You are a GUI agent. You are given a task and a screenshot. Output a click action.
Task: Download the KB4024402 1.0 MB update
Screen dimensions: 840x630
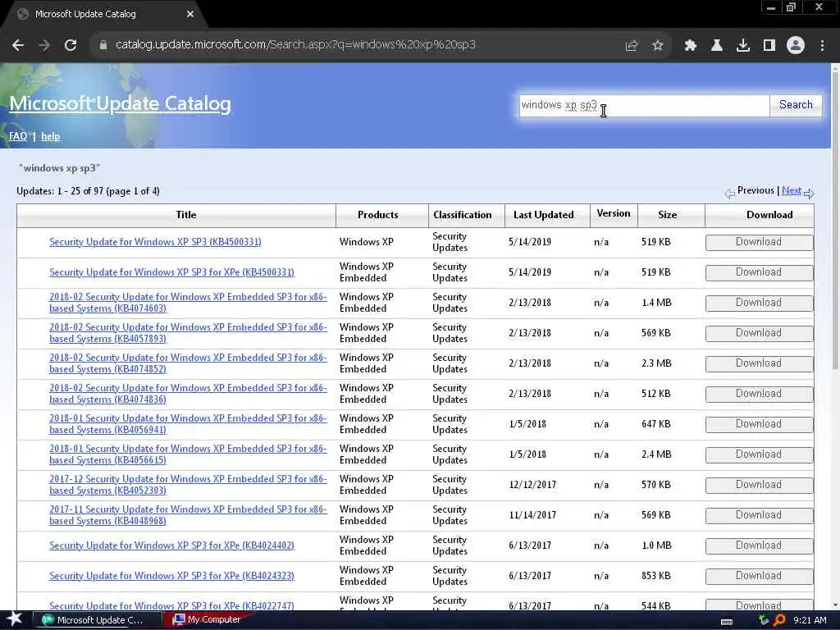tap(759, 546)
